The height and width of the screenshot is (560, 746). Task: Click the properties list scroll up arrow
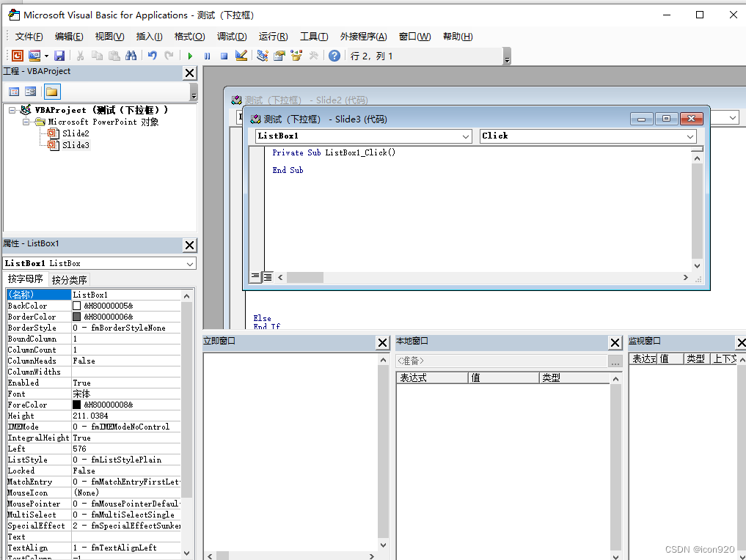(x=186, y=295)
